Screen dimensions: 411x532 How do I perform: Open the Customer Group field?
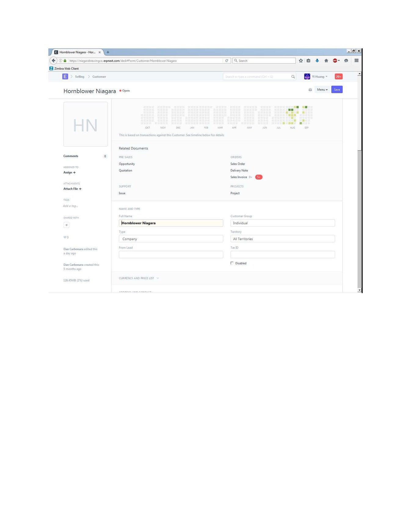pos(283,223)
